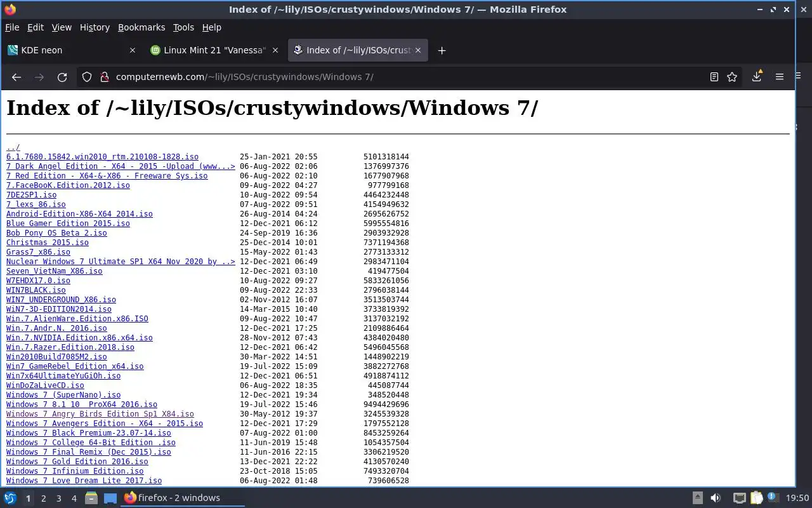Open the Tools menu

183,27
